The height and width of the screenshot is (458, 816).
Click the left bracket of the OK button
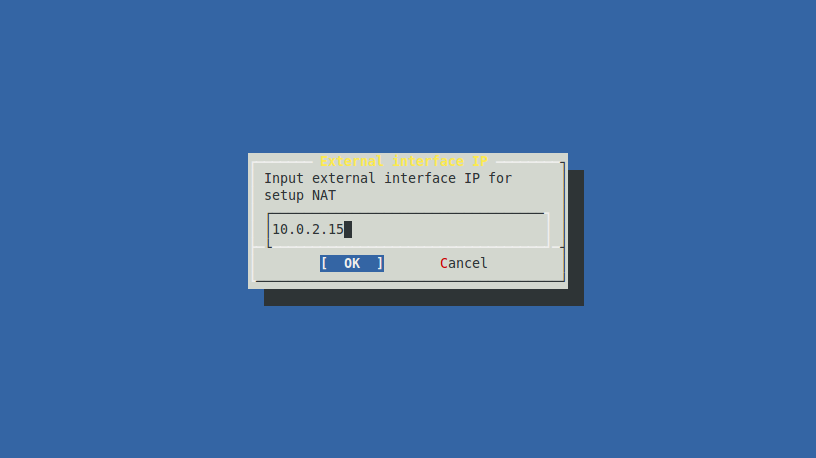click(324, 263)
